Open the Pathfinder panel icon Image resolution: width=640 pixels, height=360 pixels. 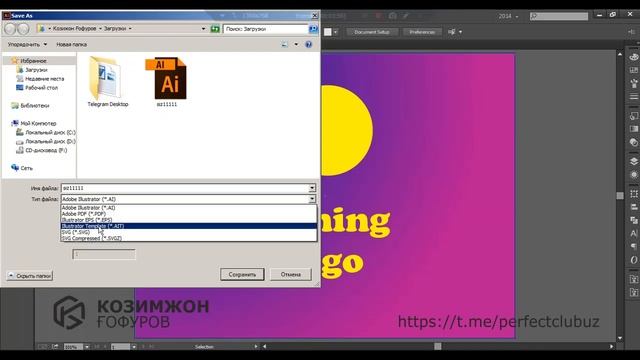click(x=633, y=220)
